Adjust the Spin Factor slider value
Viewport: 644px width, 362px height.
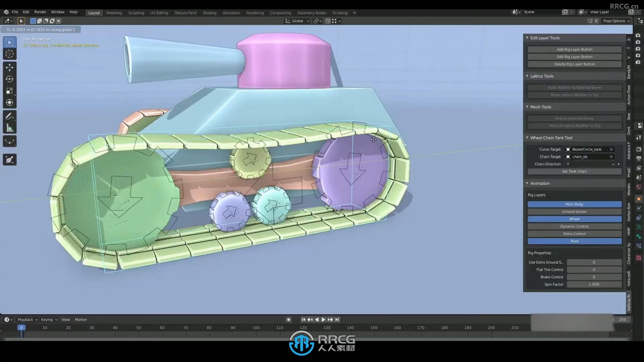[594, 284]
